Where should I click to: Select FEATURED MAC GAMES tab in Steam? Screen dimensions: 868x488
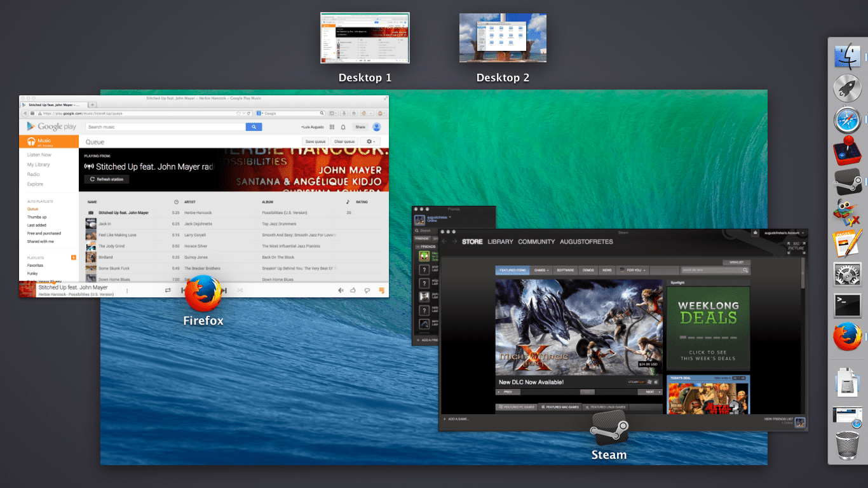(x=559, y=407)
